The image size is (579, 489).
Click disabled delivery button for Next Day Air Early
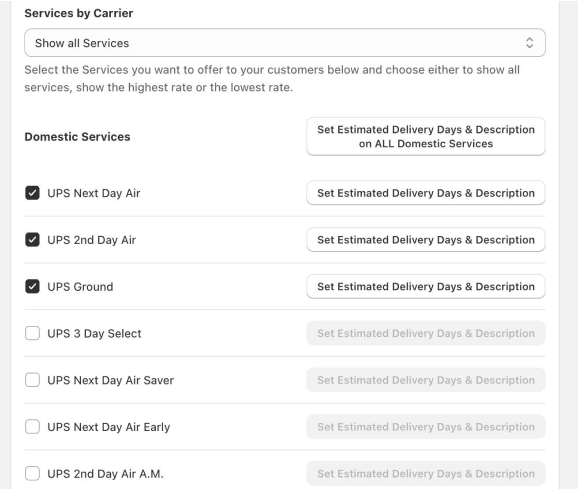pyautogui.click(x=426, y=427)
